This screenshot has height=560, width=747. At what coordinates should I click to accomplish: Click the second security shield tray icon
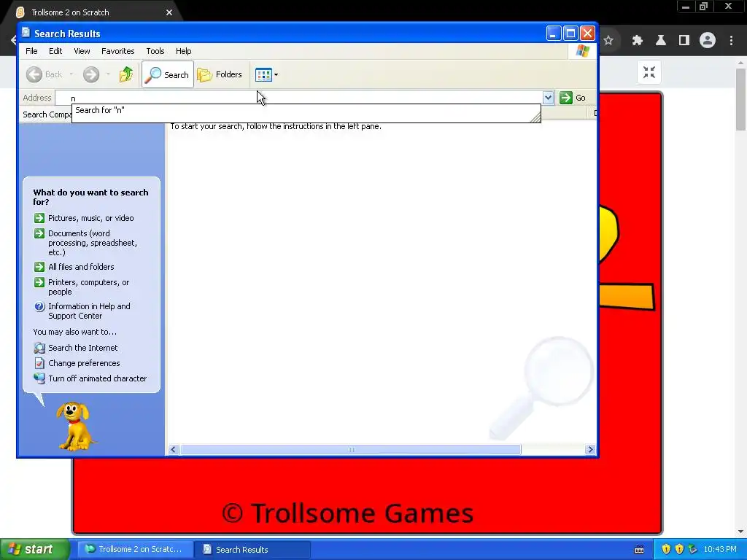coord(679,549)
